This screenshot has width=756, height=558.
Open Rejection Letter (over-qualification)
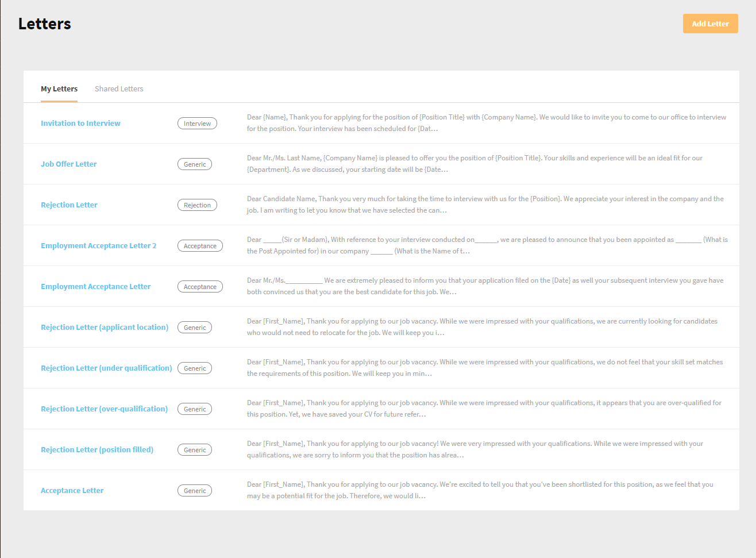104,409
